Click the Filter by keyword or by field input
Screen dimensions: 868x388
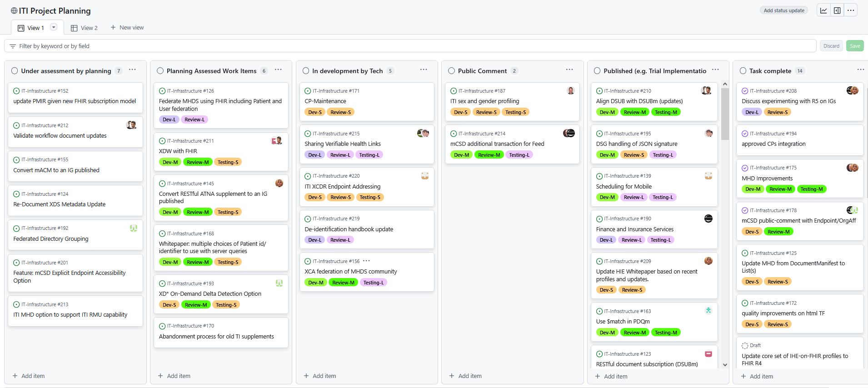pyautogui.click(x=409, y=46)
